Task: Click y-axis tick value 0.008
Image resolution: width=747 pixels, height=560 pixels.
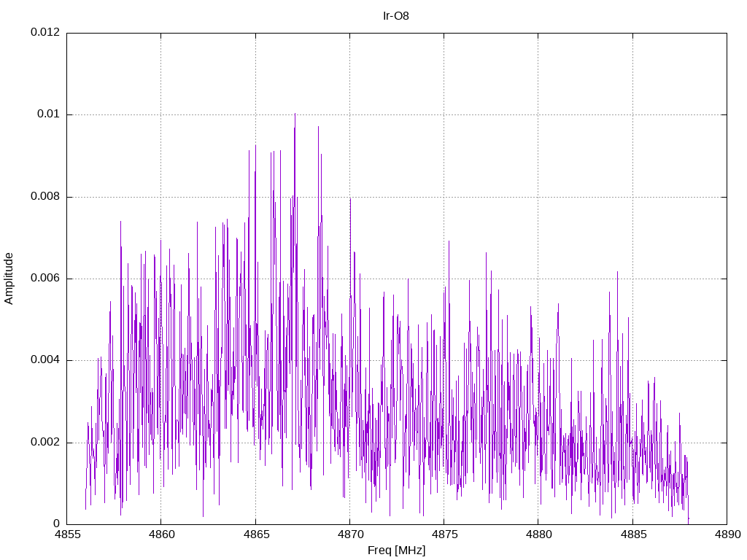Action: click(45, 196)
